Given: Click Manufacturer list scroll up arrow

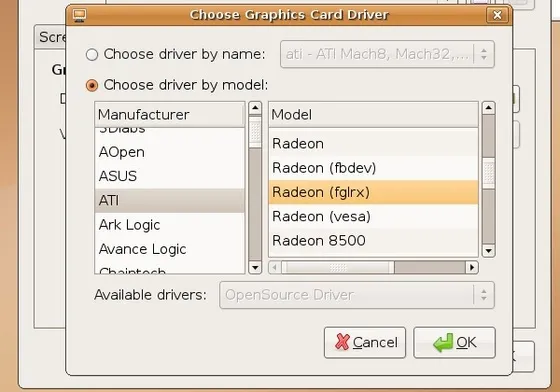Looking at the screenshot, I should point(255,108).
